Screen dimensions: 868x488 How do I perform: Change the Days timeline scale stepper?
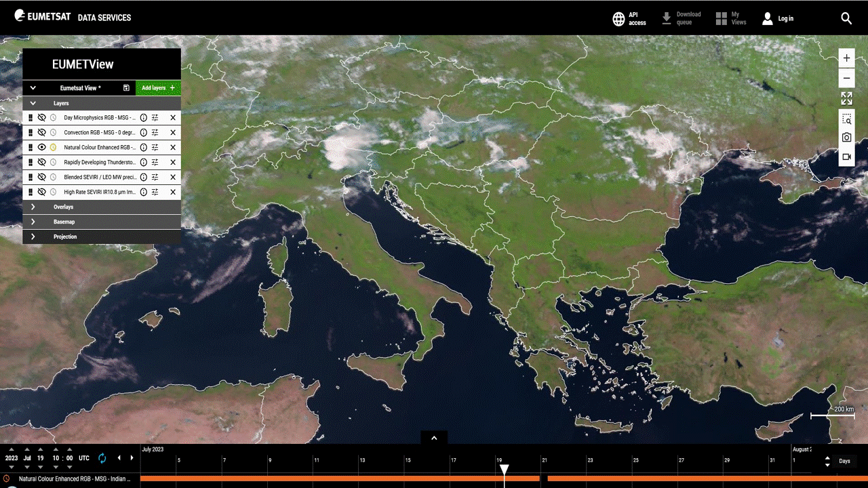pyautogui.click(x=827, y=461)
